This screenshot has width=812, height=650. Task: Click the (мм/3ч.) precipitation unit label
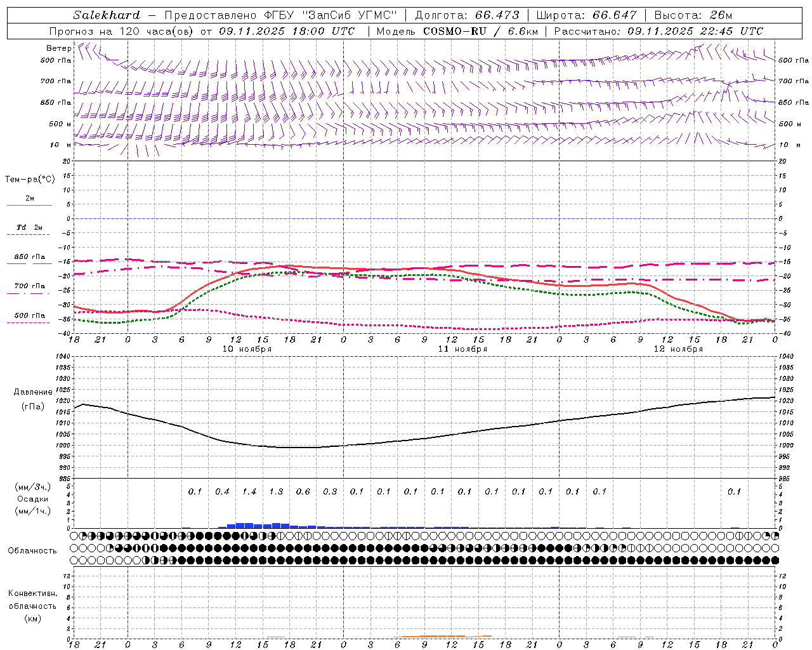point(33,487)
